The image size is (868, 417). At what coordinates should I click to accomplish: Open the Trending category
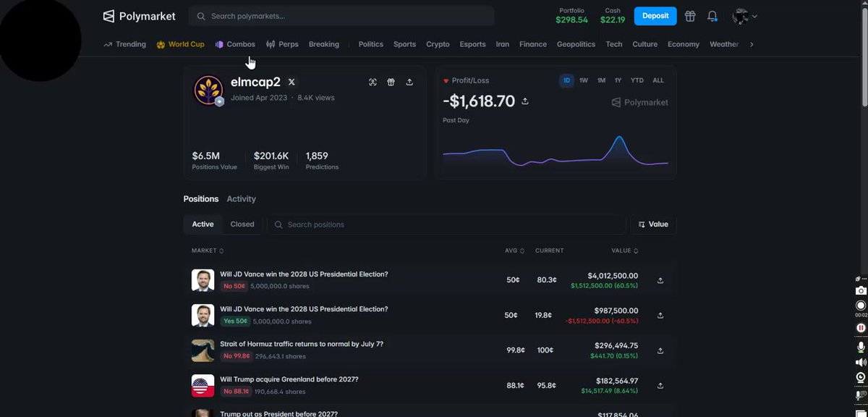click(124, 44)
